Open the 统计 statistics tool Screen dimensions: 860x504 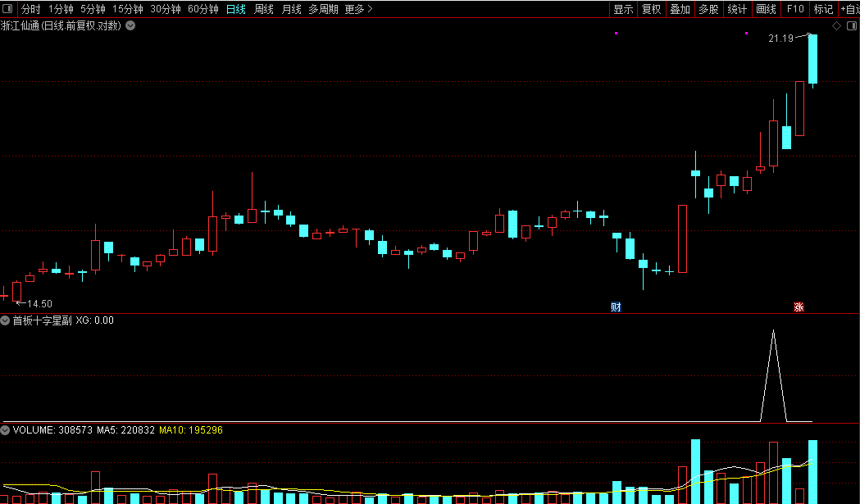click(x=737, y=9)
